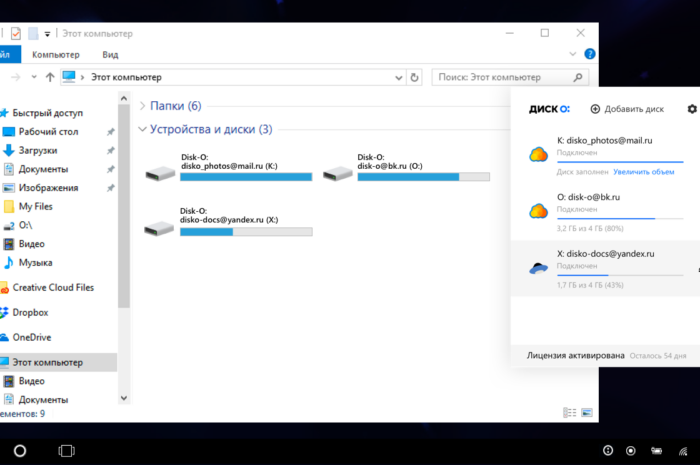Click O: disk usage bar in Disk-O panel
Screen dimensions: 700x465
[620, 219]
